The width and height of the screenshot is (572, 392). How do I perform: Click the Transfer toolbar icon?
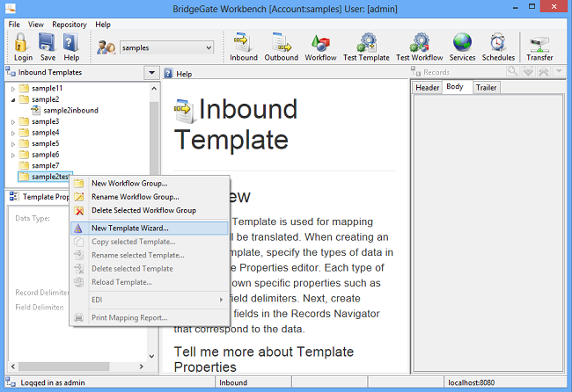pos(539,45)
